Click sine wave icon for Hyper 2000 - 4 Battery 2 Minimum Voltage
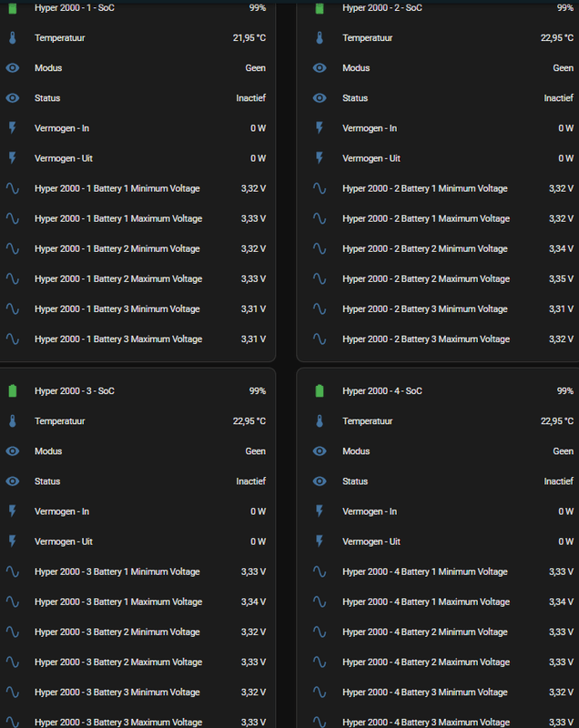 (x=320, y=632)
